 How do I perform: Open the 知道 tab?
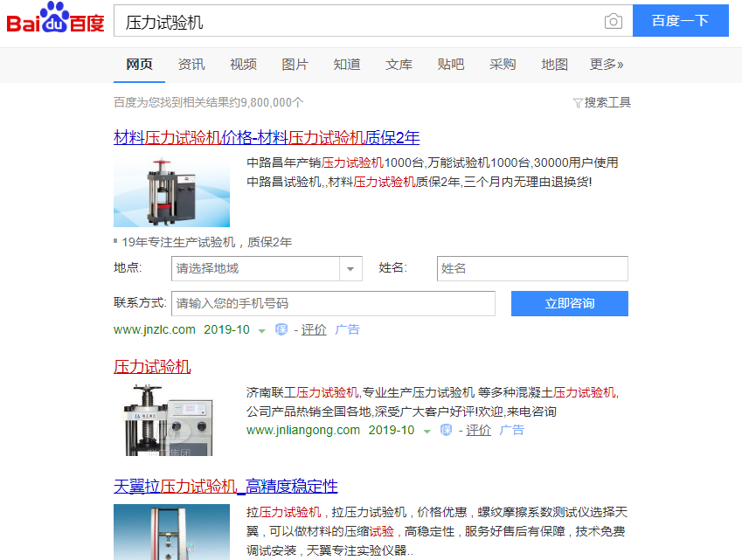point(347,65)
